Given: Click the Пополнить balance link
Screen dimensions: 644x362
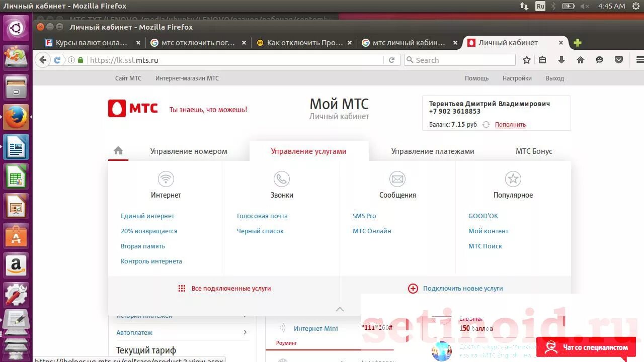Looking at the screenshot, I should [510, 125].
